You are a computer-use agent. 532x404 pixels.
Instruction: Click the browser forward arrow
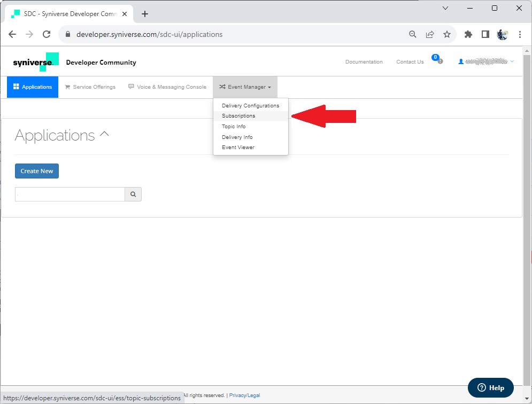pos(29,34)
